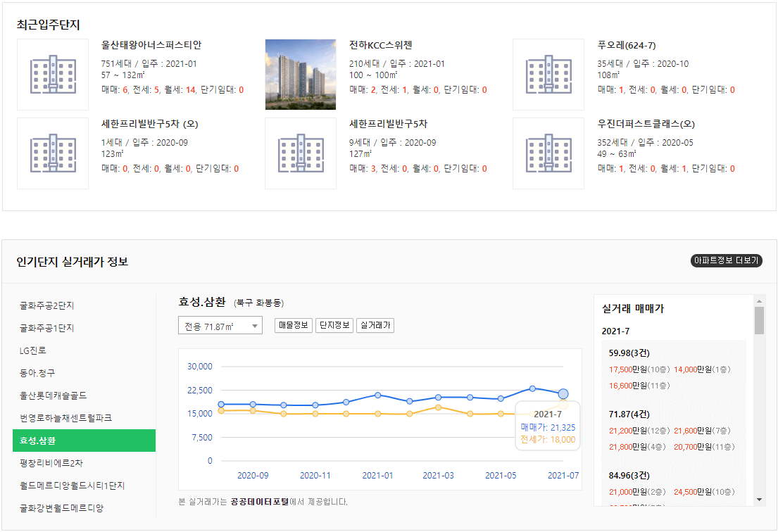
Task: Click the 2021-7 highlighted chart data point
Action: [563, 394]
